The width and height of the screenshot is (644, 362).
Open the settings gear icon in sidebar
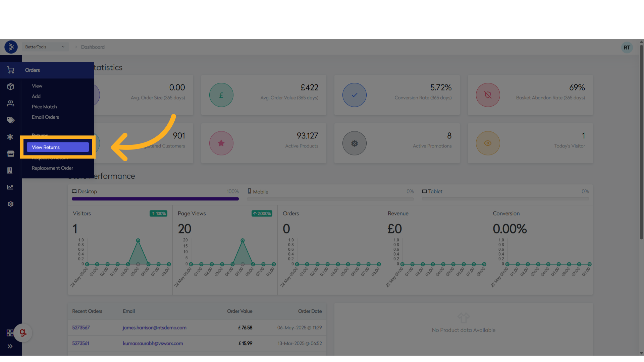coord(11,204)
